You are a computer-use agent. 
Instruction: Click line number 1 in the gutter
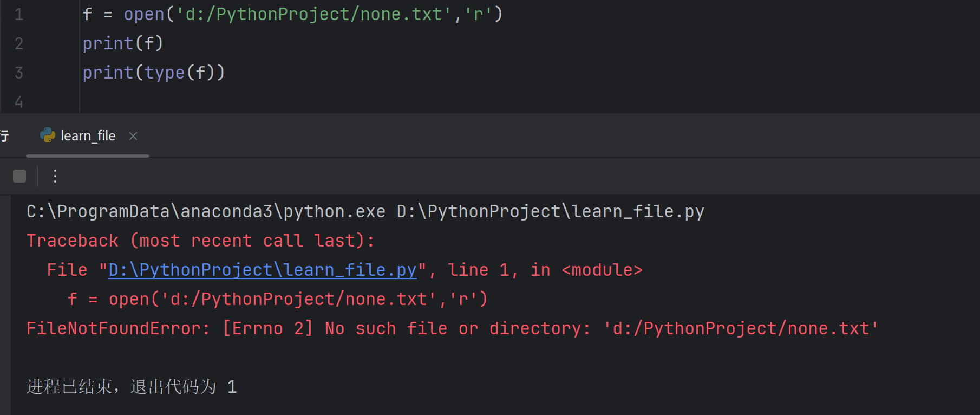[x=19, y=15]
